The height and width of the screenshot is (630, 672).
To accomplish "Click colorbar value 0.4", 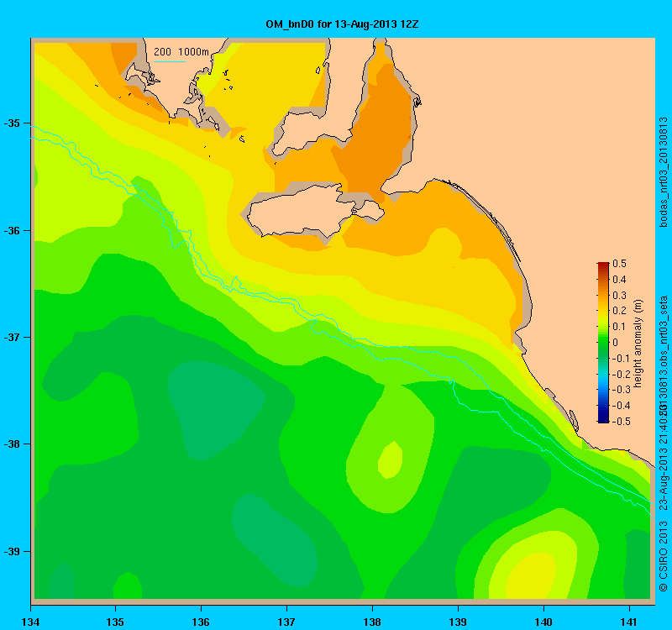I will click(x=619, y=280).
